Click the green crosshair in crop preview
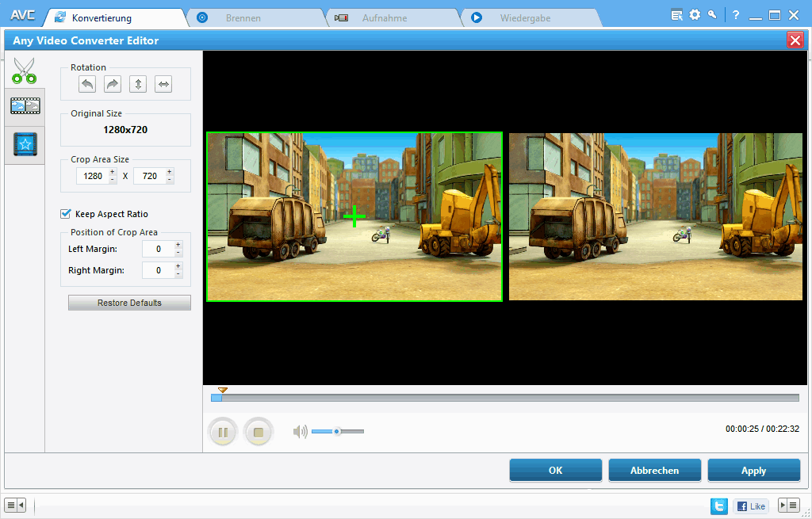 [x=354, y=216]
